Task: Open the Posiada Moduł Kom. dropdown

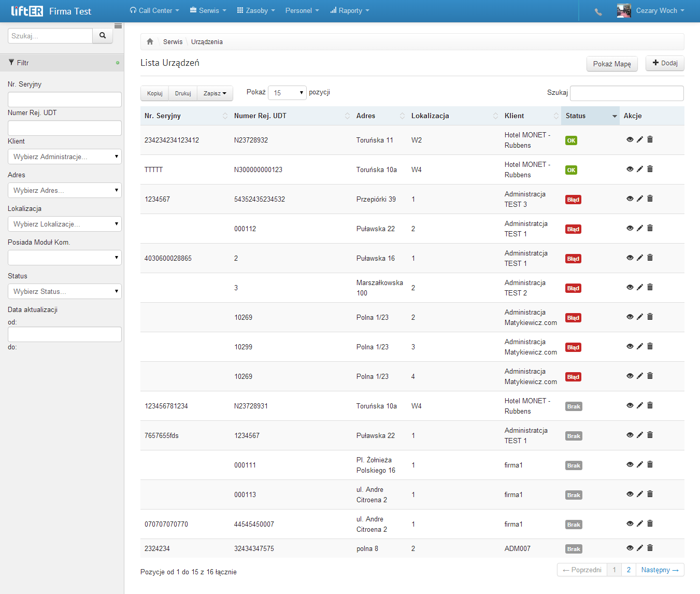Action: [65, 258]
